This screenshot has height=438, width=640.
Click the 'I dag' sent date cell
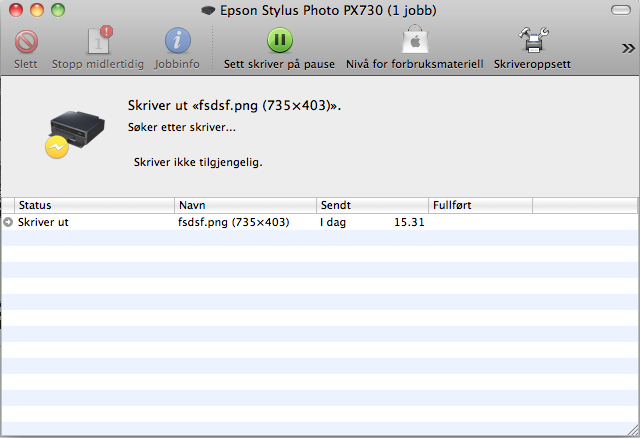click(333, 222)
